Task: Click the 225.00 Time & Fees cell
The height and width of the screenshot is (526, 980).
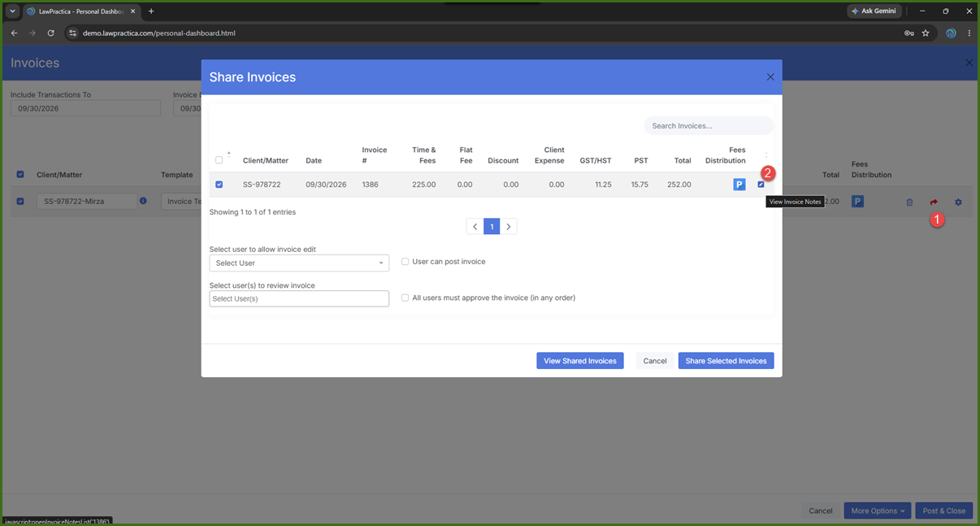Action: [x=423, y=185]
